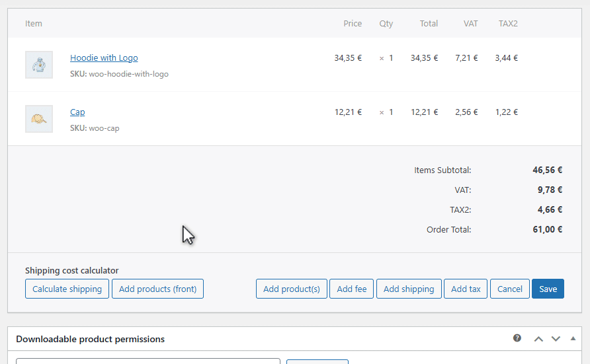Open the Hoodie with Logo product link
The image size is (590, 364).
tap(104, 58)
